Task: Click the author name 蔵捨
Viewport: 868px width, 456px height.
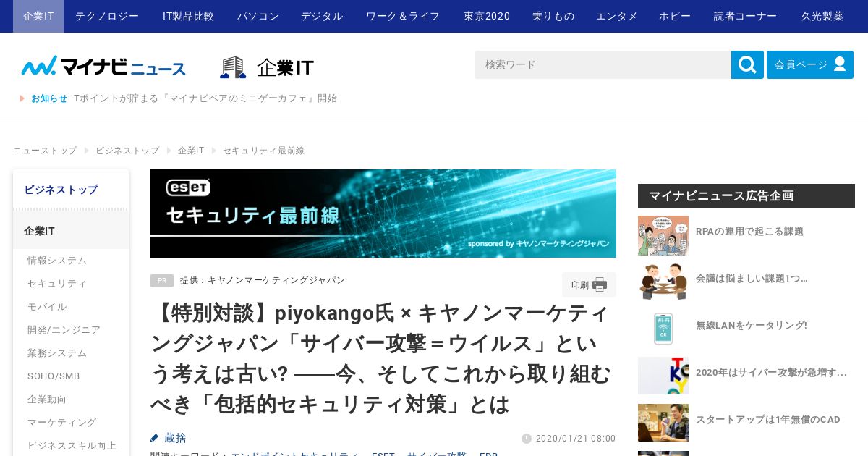Action: point(175,438)
